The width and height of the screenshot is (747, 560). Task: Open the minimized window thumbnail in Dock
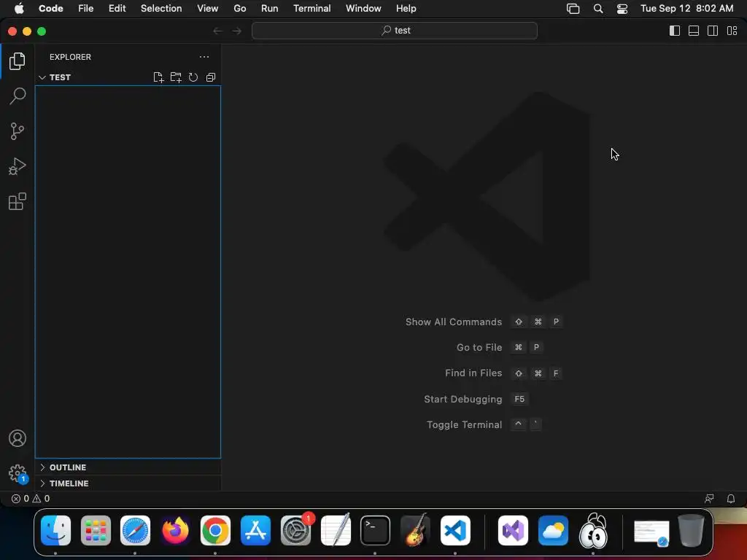pos(651,532)
